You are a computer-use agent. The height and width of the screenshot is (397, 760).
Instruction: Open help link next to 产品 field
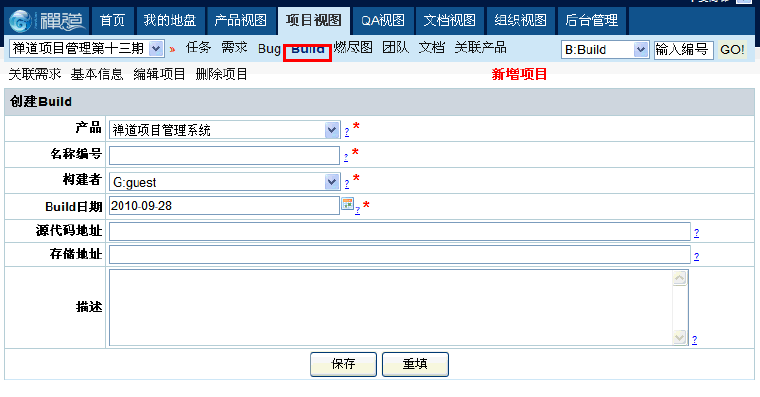347,131
